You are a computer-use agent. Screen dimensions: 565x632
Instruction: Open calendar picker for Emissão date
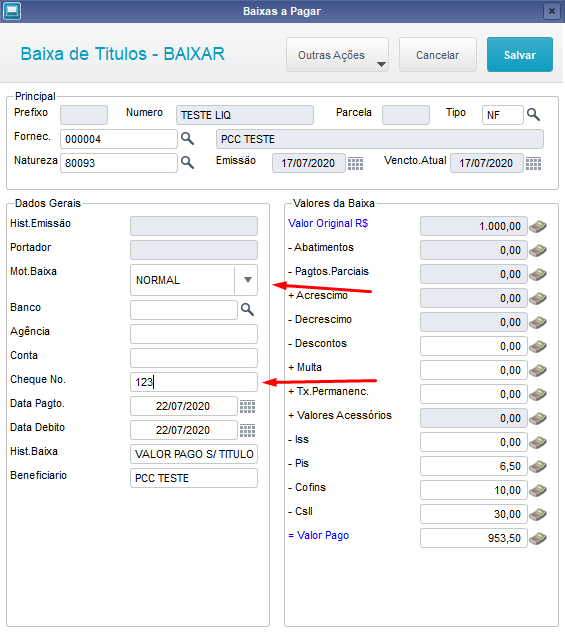point(355,164)
